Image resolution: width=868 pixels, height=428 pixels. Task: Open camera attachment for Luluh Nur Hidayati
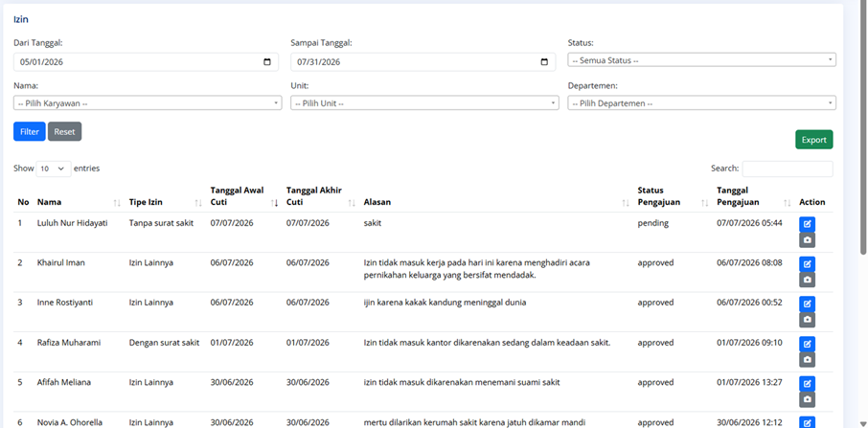click(807, 240)
